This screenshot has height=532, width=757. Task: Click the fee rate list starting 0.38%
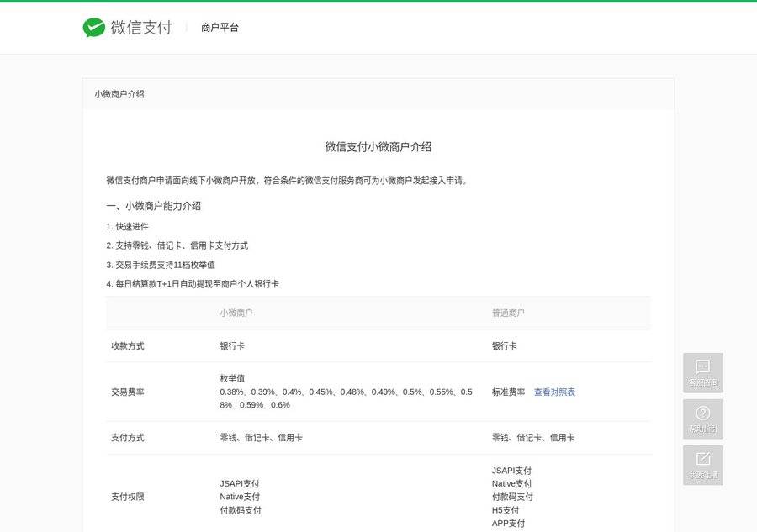[x=347, y=398]
